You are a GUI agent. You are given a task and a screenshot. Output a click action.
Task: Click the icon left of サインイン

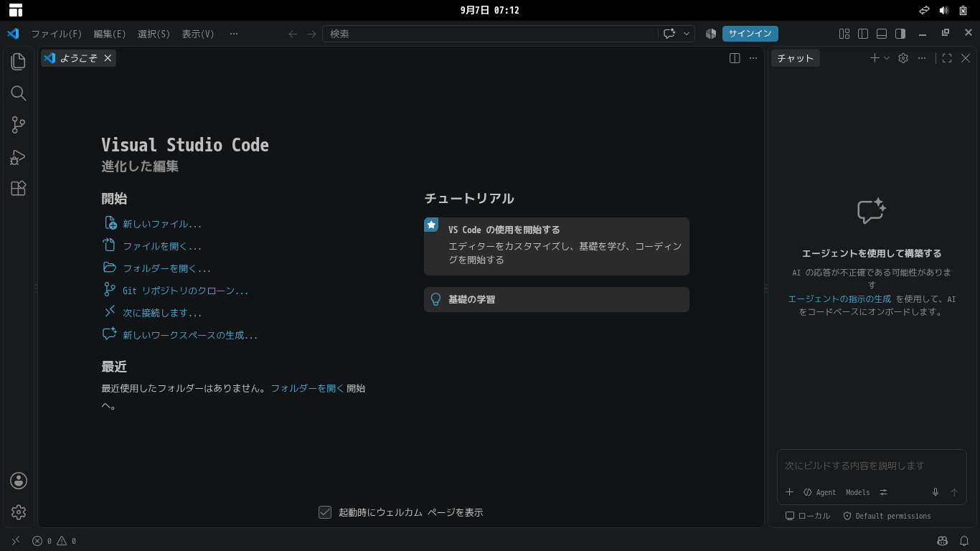point(711,34)
